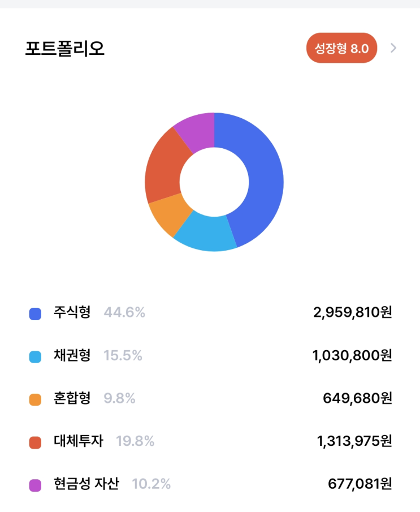Click the 포트폴리오 heading
Screen dimensions: 420x512
tap(64, 49)
